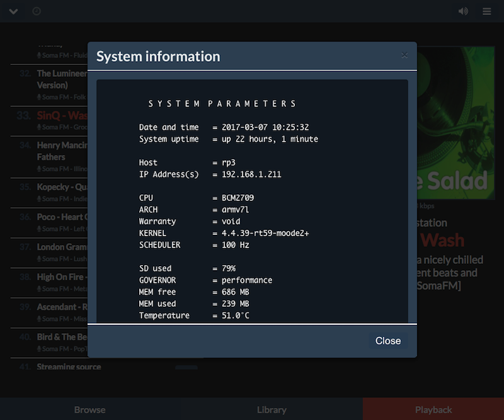This screenshot has height=420, width=504.
Task: Click the IP address 192.168.1.211 value
Action: (251, 174)
